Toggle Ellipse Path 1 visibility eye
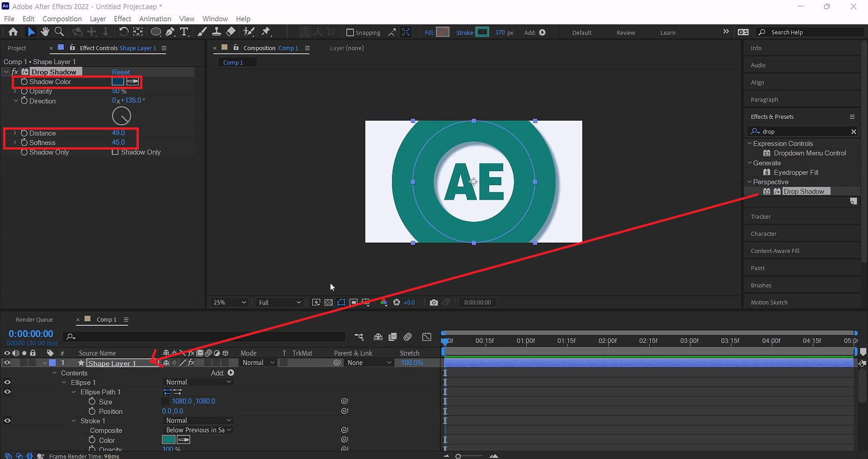This screenshot has height=459, width=868. [7, 392]
